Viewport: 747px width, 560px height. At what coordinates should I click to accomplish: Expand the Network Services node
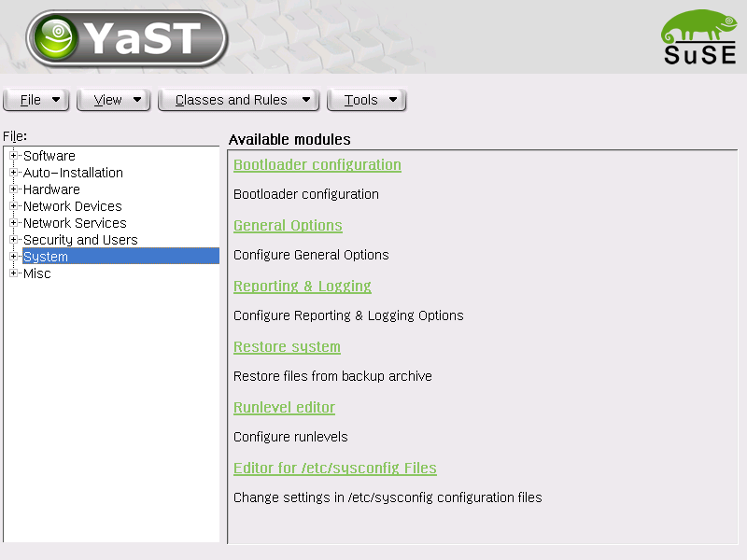click(14, 223)
